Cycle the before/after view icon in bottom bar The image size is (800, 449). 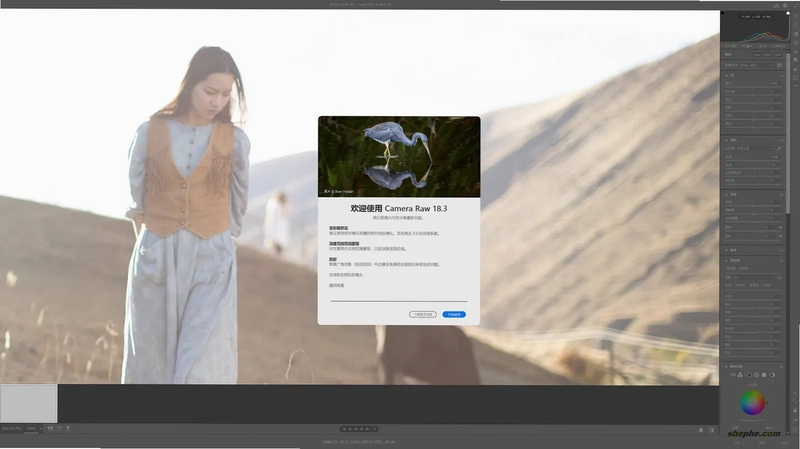[701, 430]
